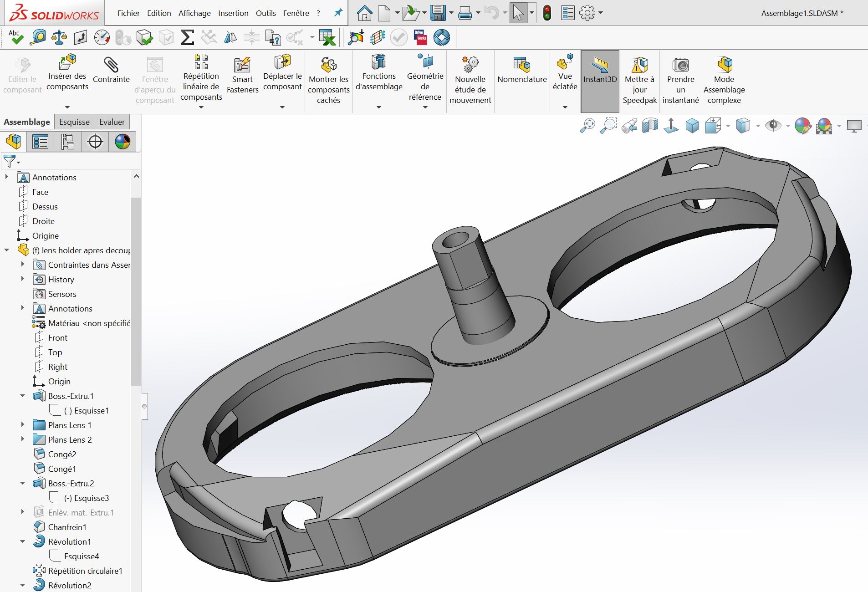Click Nouvelle étude de mouvement
868x592 pixels.
click(470, 80)
